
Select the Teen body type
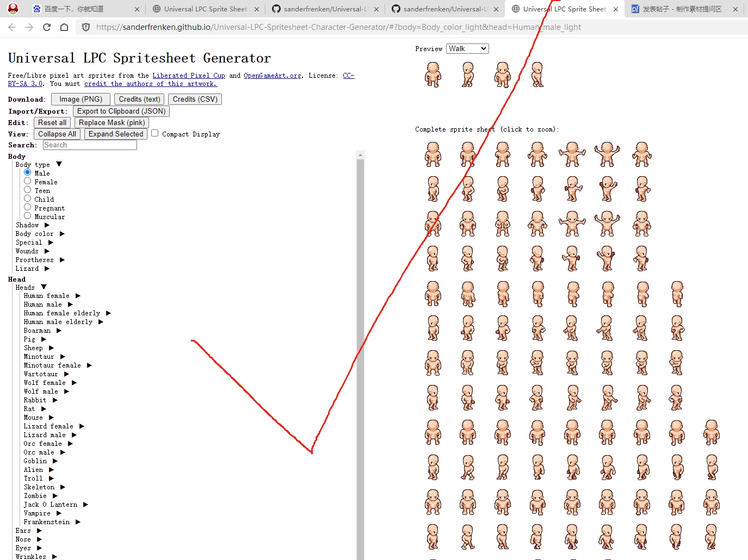27,190
